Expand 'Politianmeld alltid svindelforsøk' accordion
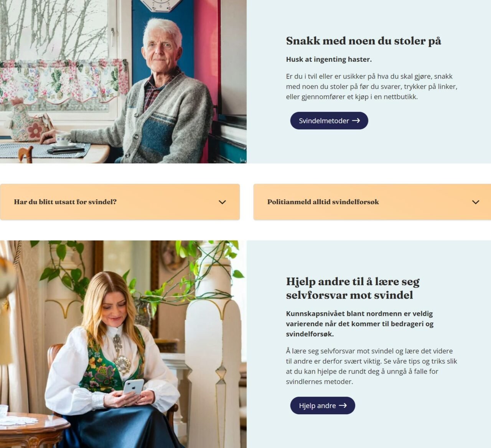The height and width of the screenshot is (448, 491). click(372, 202)
